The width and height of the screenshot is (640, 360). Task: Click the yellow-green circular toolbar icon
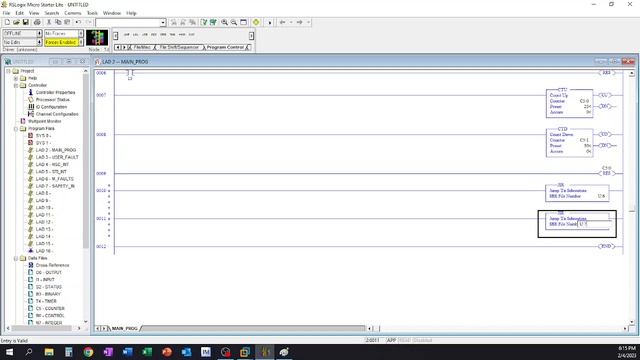256,22
